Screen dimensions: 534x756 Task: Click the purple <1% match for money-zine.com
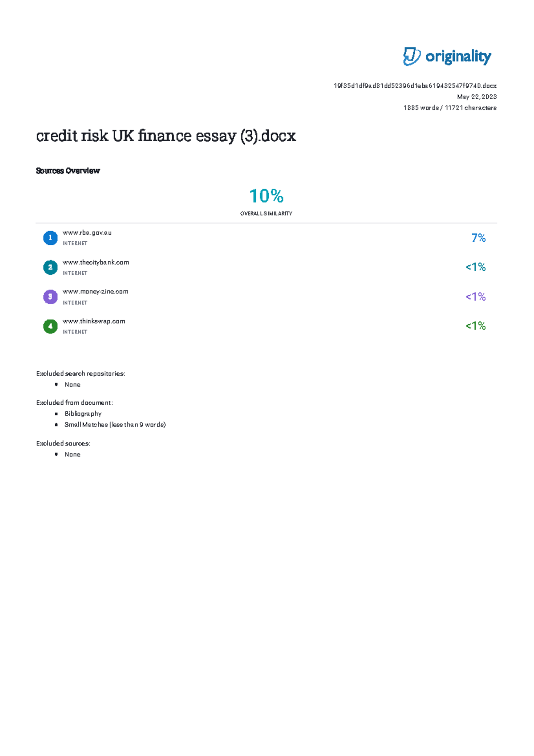[x=475, y=297]
